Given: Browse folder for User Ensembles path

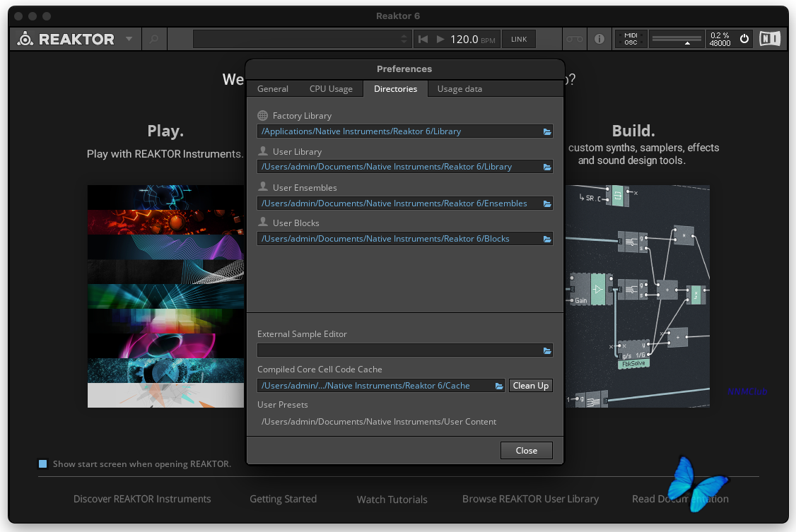Looking at the screenshot, I should coord(547,203).
